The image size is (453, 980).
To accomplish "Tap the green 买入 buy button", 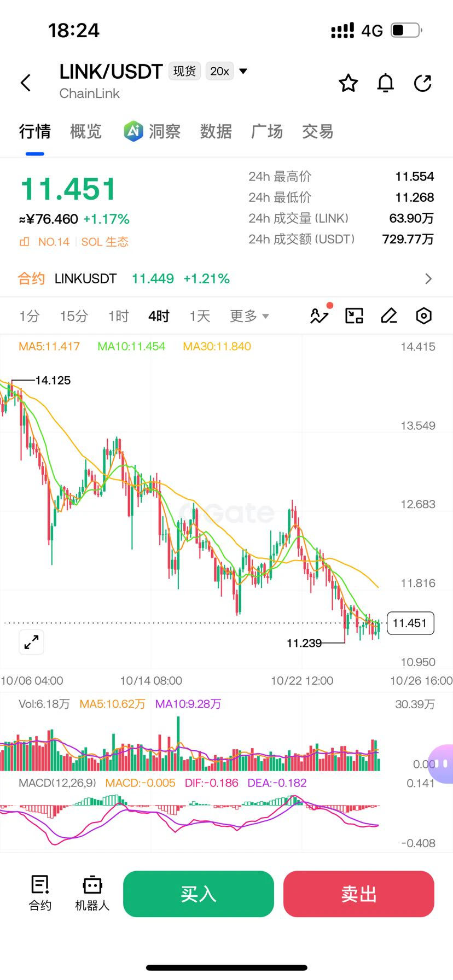I will [x=199, y=894].
